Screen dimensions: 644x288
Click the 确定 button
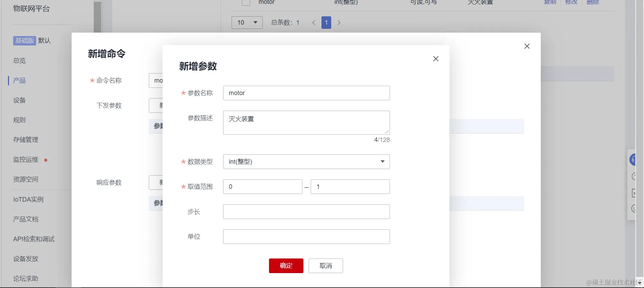tap(286, 266)
